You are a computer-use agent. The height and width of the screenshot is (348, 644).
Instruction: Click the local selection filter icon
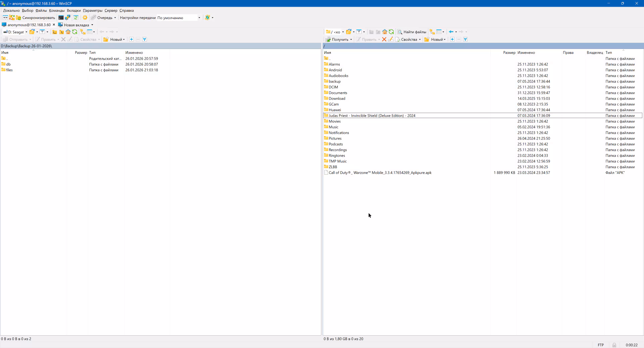(x=145, y=39)
